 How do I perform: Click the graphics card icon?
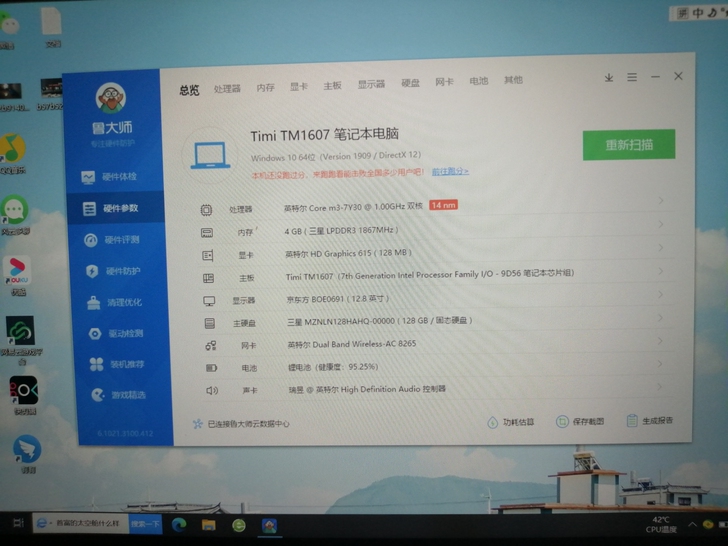(x=208, y=256)
